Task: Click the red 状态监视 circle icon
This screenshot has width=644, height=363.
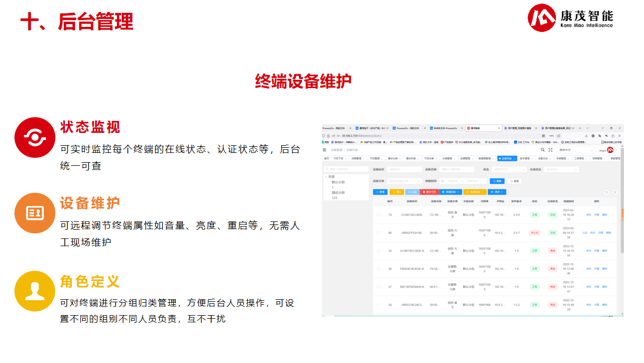Action: [35, 137]
